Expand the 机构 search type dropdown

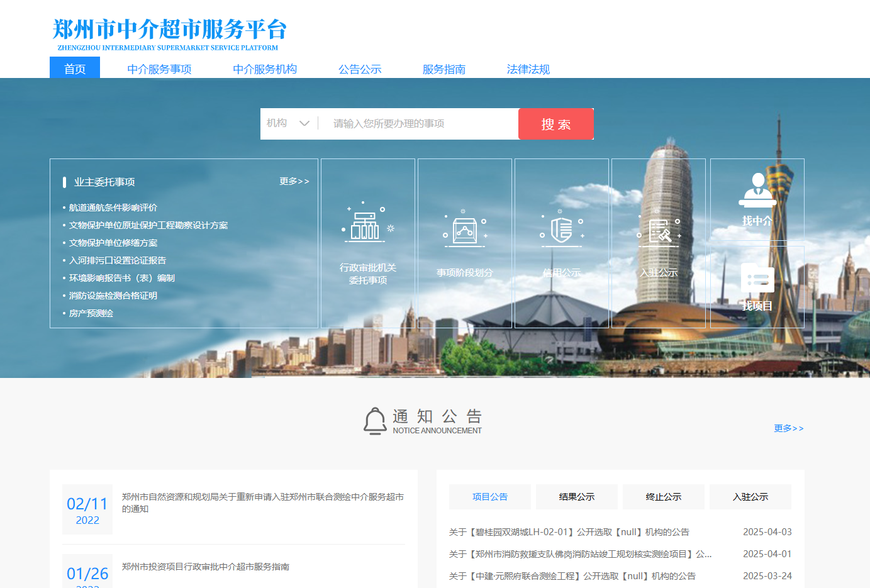[289, 123]
